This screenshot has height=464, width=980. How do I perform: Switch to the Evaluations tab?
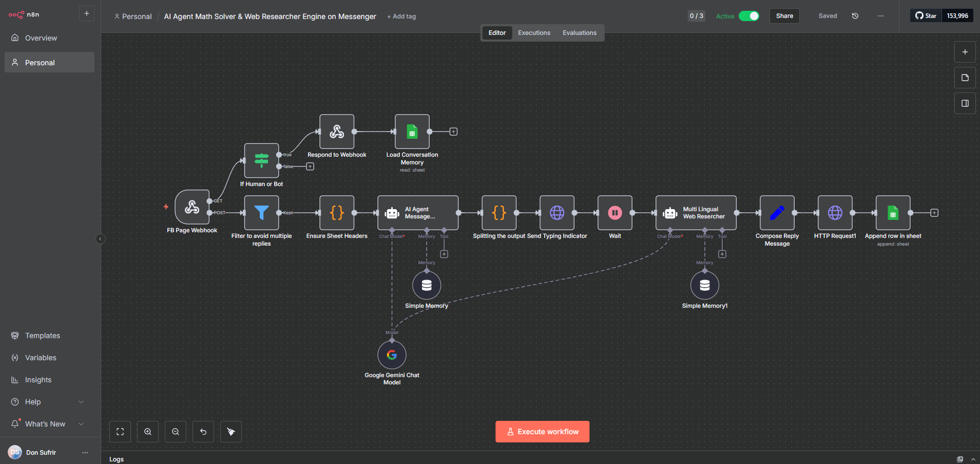tap(579, 32)
